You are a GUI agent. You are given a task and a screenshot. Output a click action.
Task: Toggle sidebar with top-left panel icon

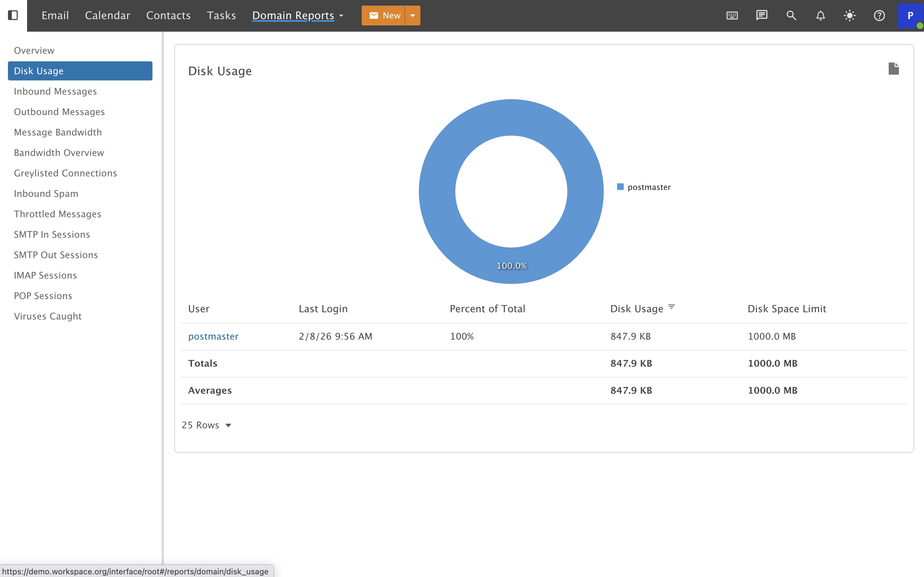coord(13,15)
